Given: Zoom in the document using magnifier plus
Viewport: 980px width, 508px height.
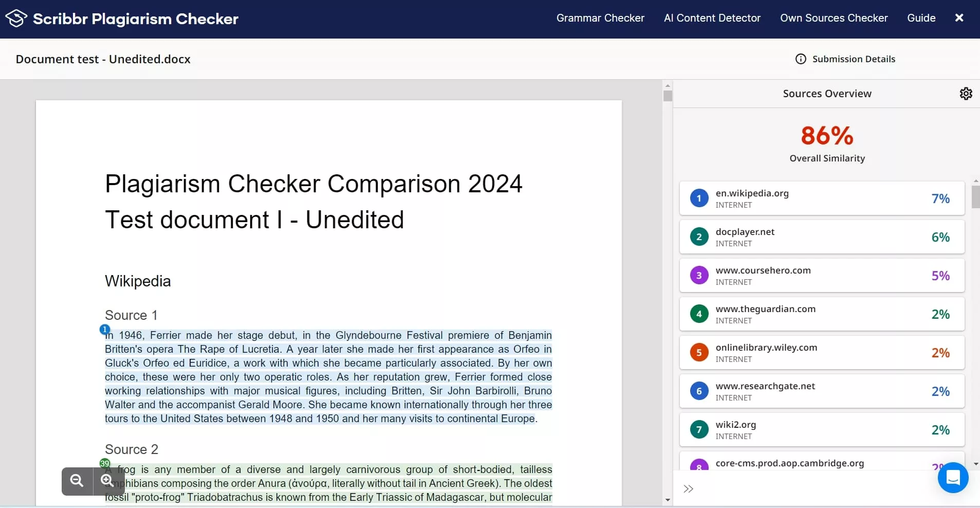Looking at the screenshot, I should click(107, 481).
